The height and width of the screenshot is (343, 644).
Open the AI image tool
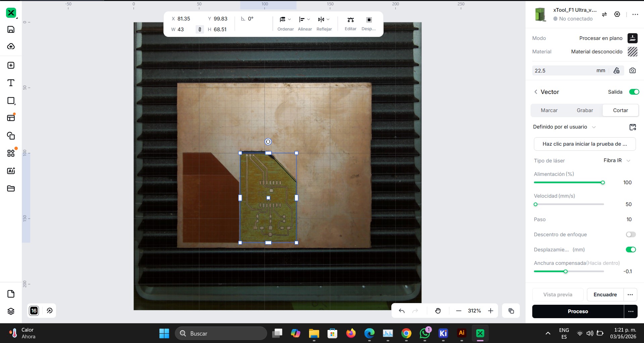[11, 171]
